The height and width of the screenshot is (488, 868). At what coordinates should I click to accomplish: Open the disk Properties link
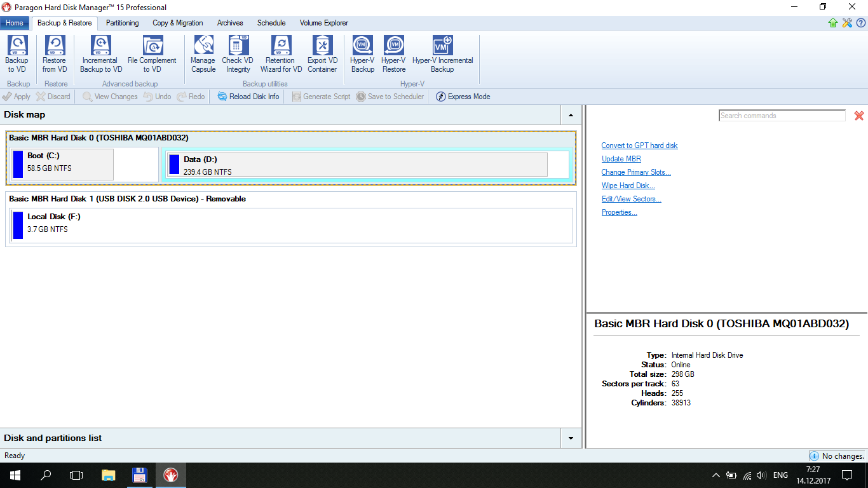620,212
